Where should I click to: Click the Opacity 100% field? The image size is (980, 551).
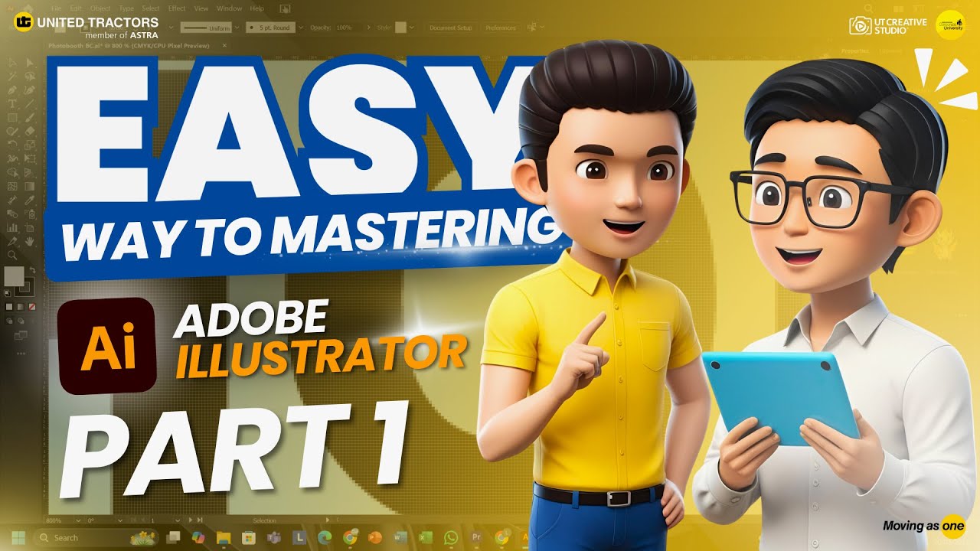click(x=345, y=28)
